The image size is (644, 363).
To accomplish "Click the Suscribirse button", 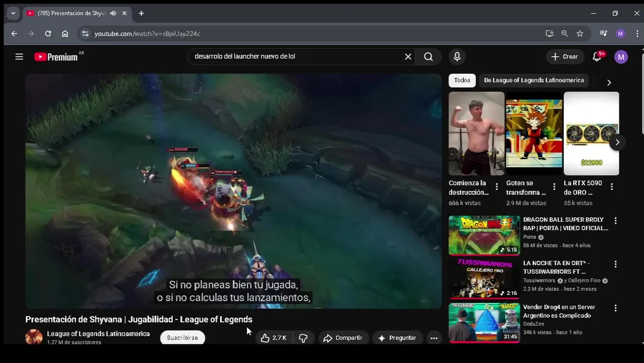I will (x=182, y=338).
